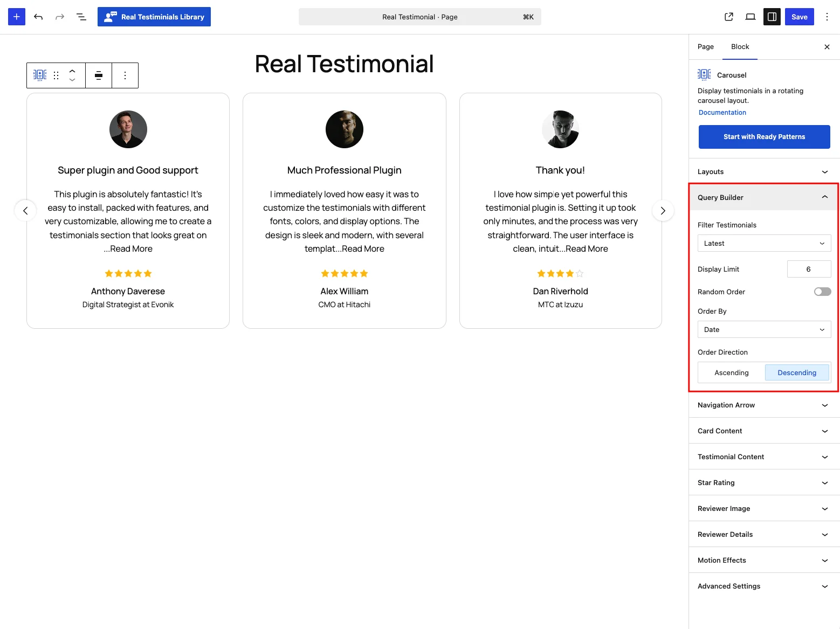Switch to the Block tab

[740, 47]
